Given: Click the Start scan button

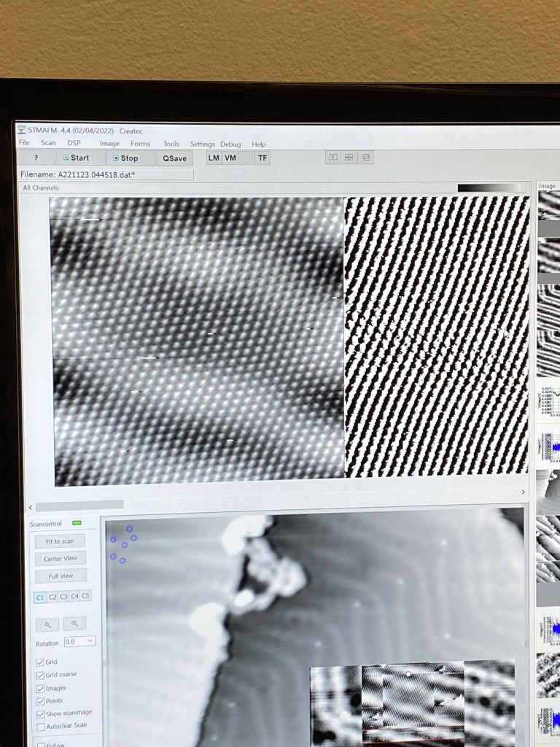Looking at the screenshot, I should (x=76, y=158).
